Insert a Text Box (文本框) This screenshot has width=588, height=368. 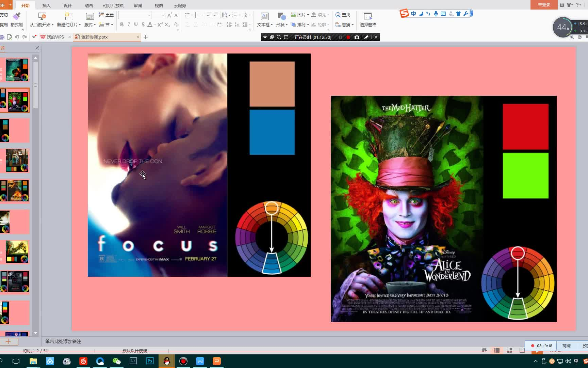coord(265,20)
